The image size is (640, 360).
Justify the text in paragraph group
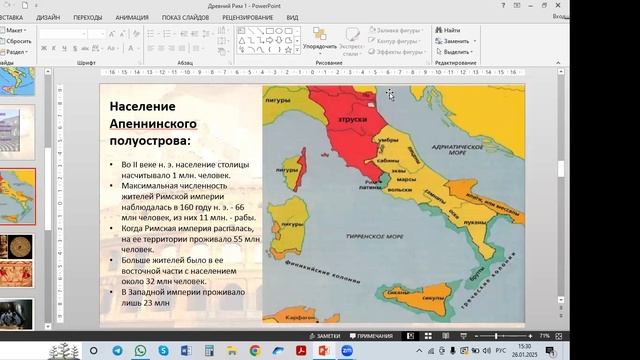pos(182,49)
